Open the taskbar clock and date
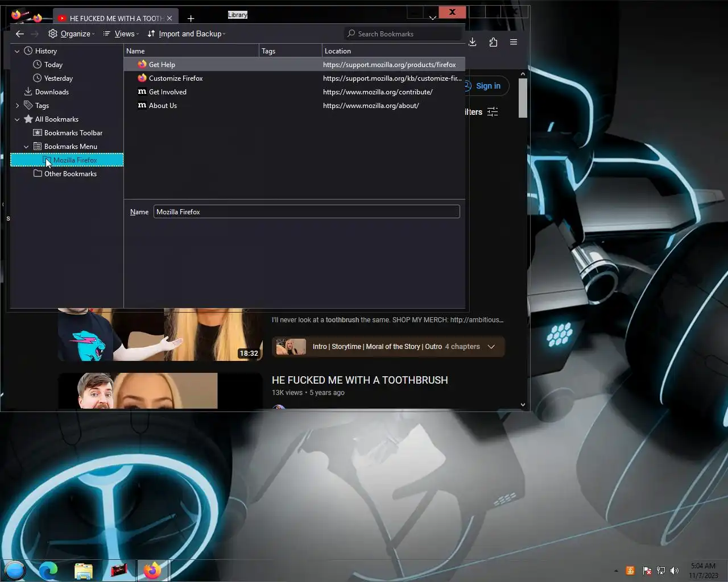 703,571
